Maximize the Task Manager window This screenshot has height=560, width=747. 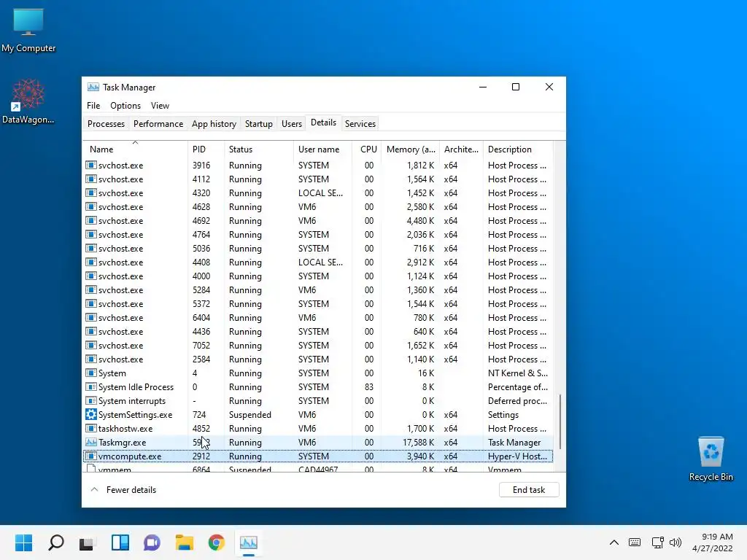coord(516,87)
